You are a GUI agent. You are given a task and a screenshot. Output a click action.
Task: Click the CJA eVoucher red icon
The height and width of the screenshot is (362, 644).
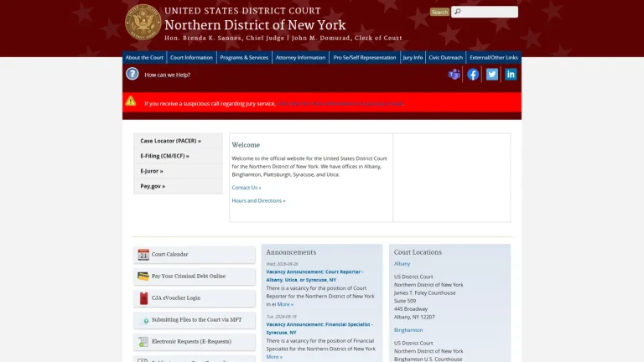pos(143,298)
